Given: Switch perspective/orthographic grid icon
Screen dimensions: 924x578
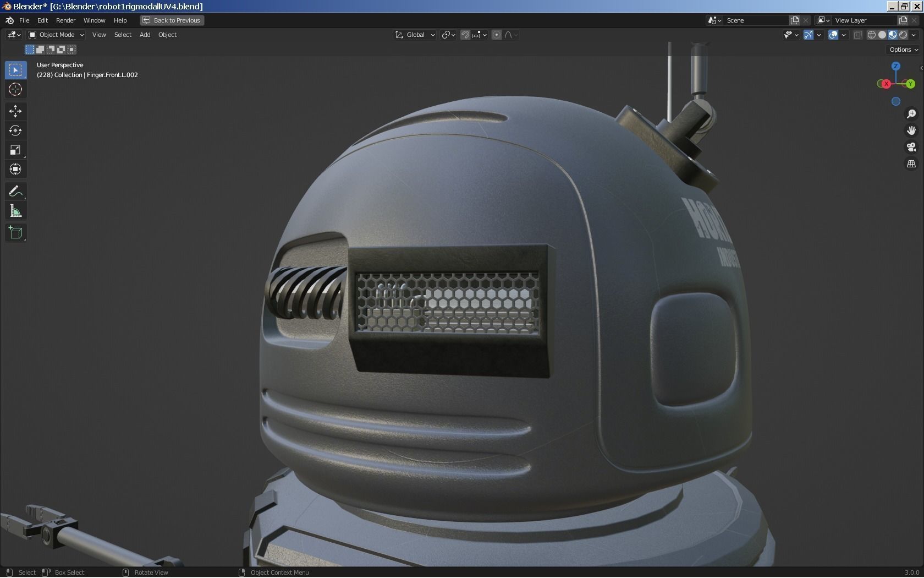Looking at the screenshot, I should [x=911, y=164].
